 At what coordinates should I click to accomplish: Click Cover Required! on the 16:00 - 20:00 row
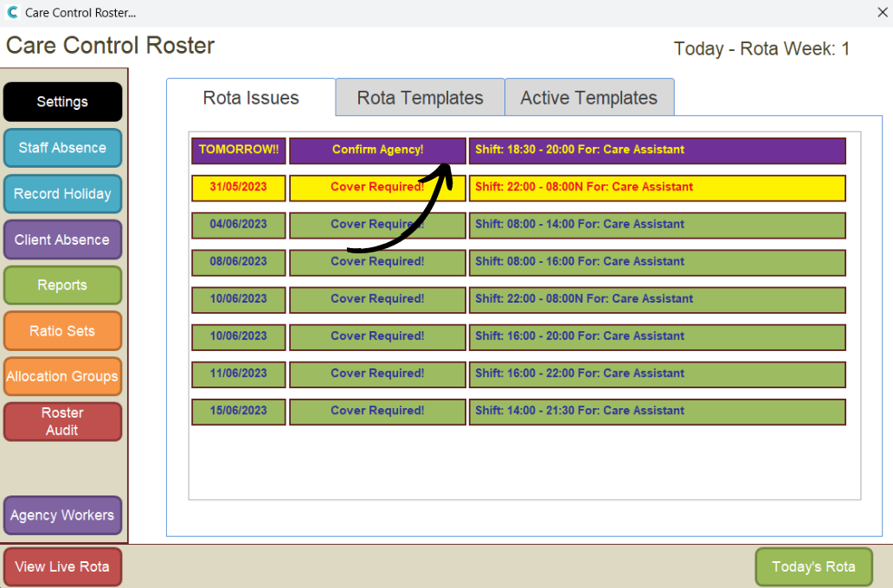(x=377, y=337)
